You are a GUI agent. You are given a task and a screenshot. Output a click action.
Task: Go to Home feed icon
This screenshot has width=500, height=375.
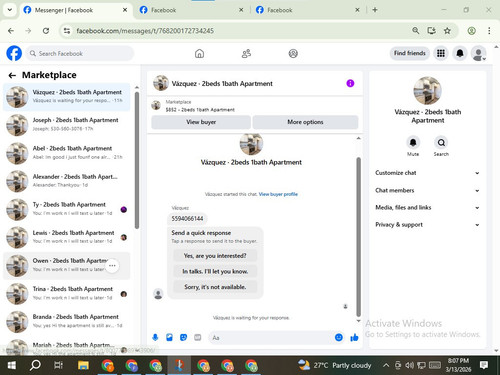(x=199, y=53)
